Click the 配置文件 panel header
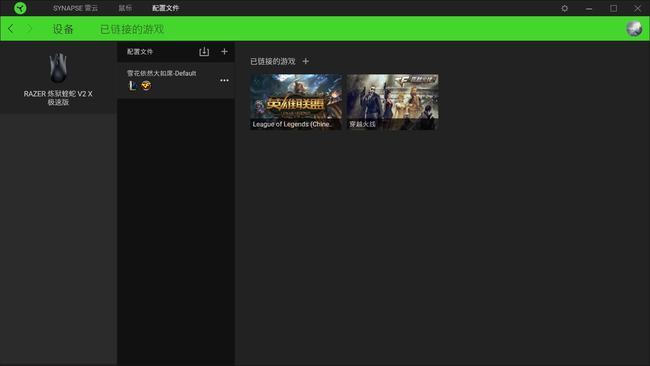The image size is (650, 366). click(x=140, y=51)
